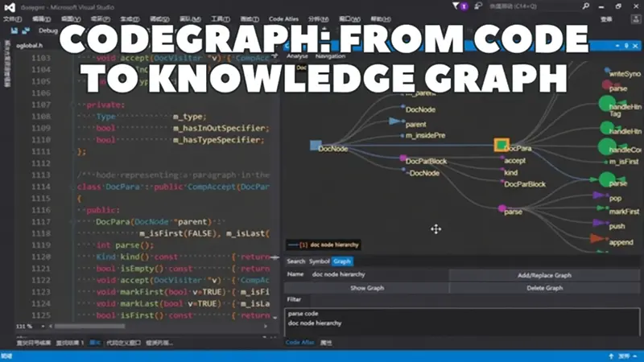Select "parse code" in the graph list

(303, 314)
